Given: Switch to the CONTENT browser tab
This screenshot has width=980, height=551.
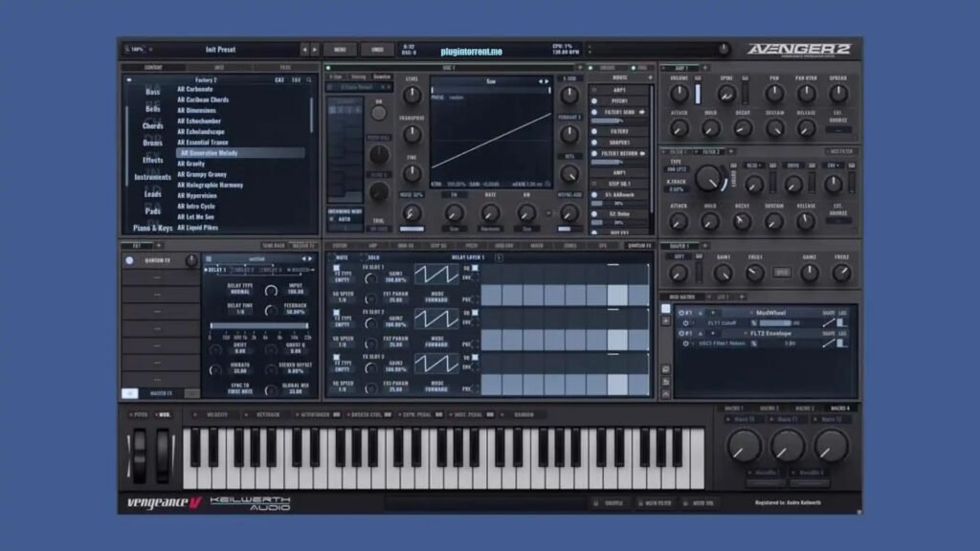Looking at the screenshot, I should point(154,68).
